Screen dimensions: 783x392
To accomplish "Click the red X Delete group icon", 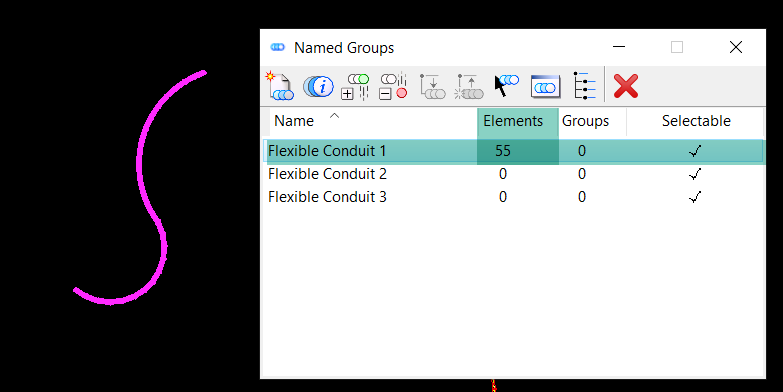I will [x=626, y=86].
